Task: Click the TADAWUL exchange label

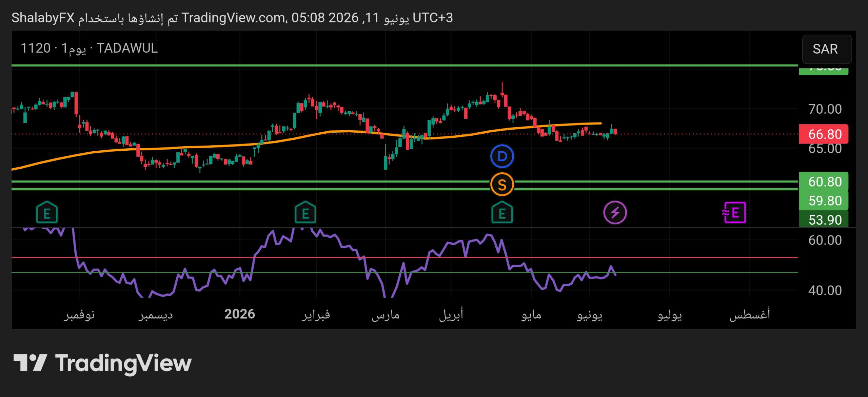Action: click(127, 48)
